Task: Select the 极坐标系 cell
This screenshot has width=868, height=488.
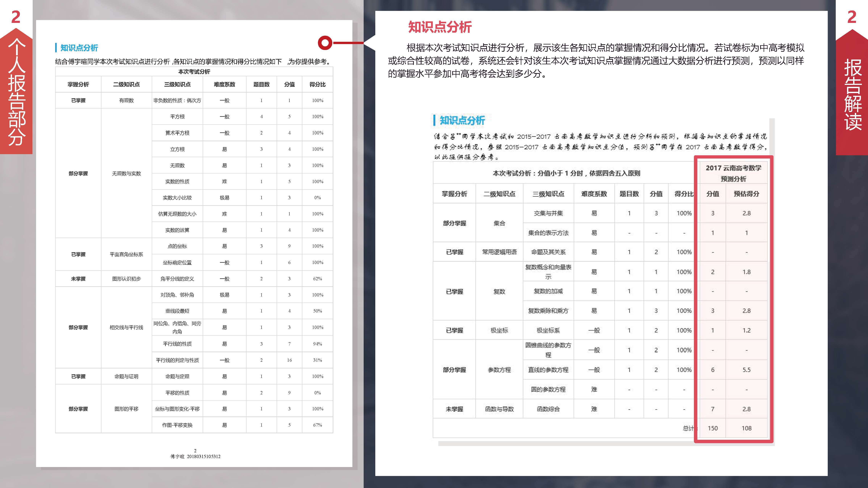Action: click(548, 330)
